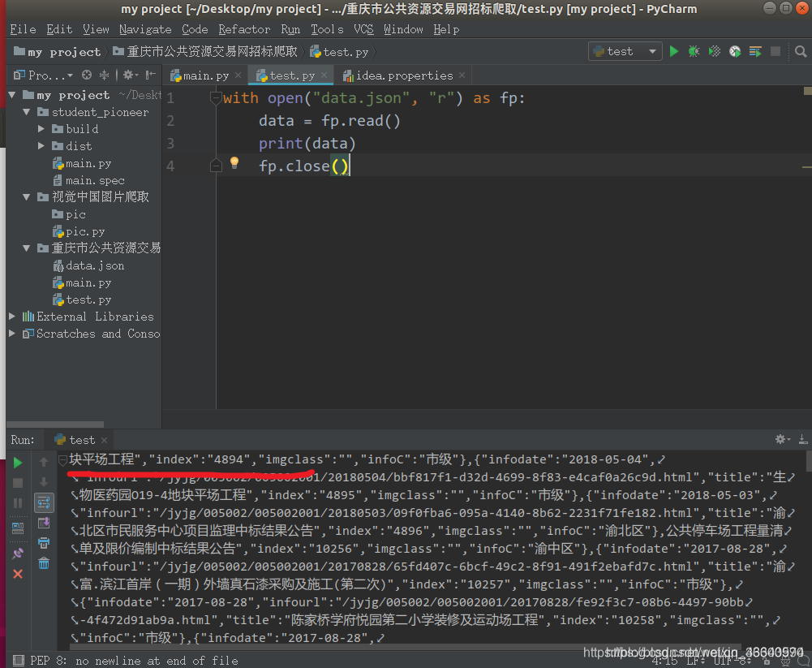The height and width of the screenshot is (668, 812).
Task: Click my project in the breadcrumb bar
Action: pyautogui.click(x=57, y=52)
